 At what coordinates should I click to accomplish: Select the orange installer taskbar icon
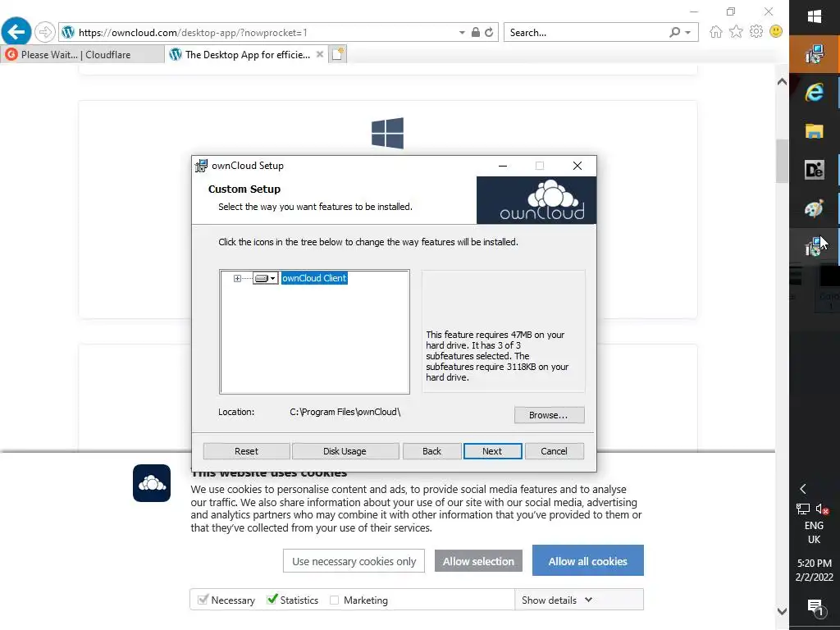click(x=815, y=54)
